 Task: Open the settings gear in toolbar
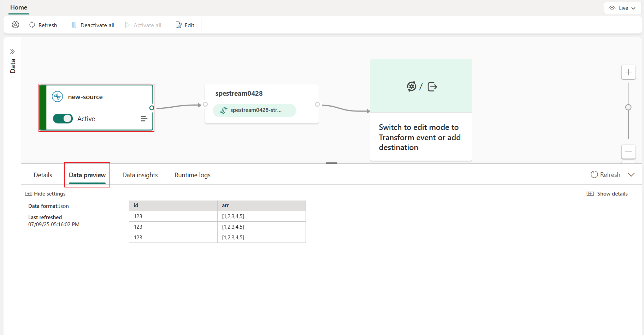pyautogui.click(x=16, y=25)
